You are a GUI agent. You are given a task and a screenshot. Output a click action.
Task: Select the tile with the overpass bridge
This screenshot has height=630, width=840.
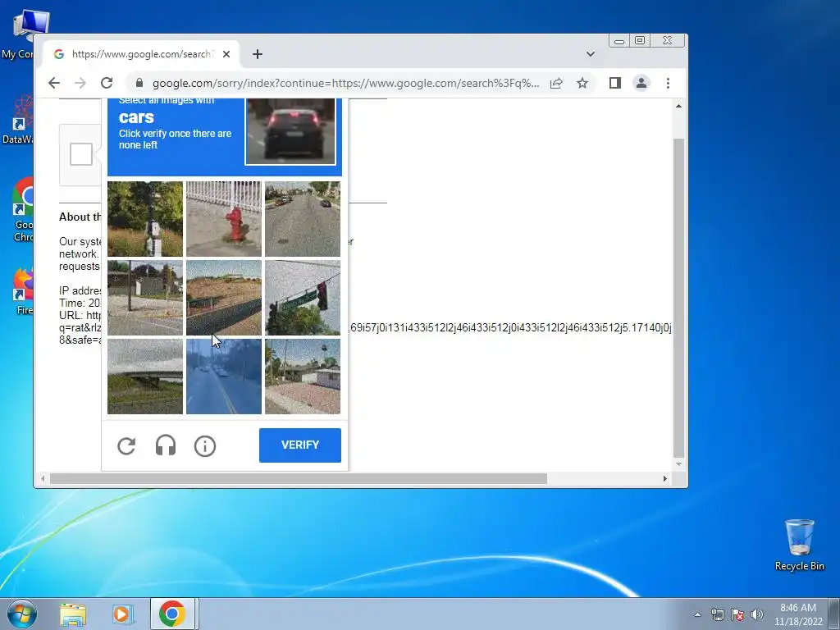point(145,376)
